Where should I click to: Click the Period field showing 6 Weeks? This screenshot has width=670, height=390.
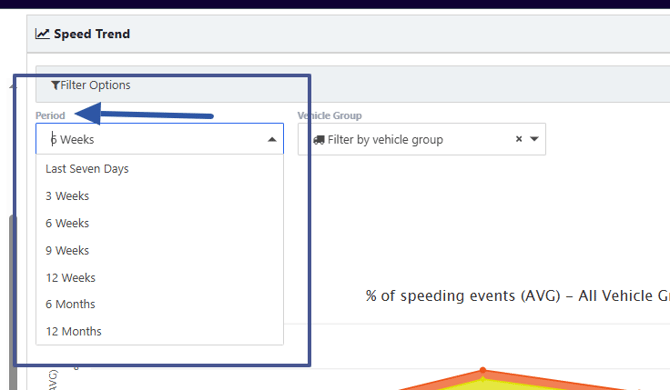click(x=159, y=139)
